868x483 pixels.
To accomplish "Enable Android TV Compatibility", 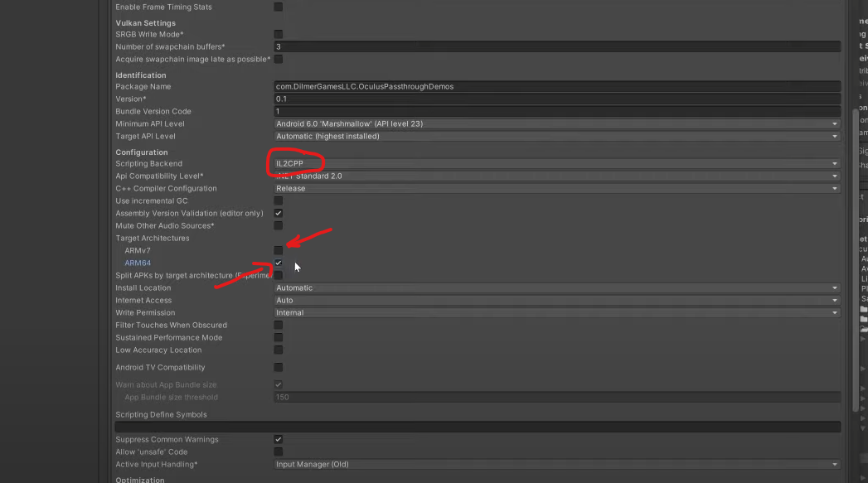I will click(x=279, y=367).
